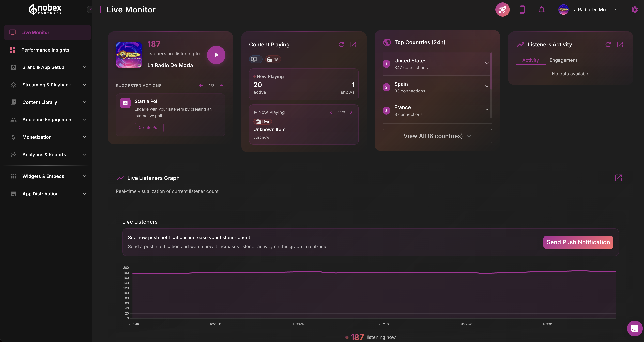Expand View All (6 countries)
This screenshot has width=644, height=342.
click(x=437, y=136)
